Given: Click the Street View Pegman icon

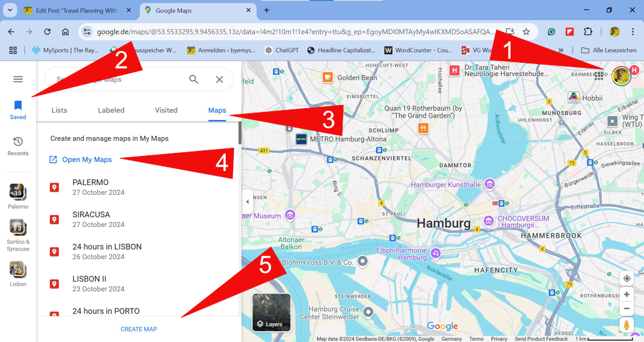Looking at the screenshot, I should (x=627, y=325).
